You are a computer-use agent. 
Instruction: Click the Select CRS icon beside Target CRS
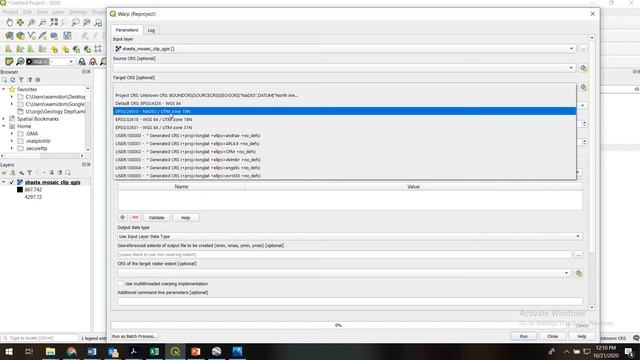click(583, 87)
